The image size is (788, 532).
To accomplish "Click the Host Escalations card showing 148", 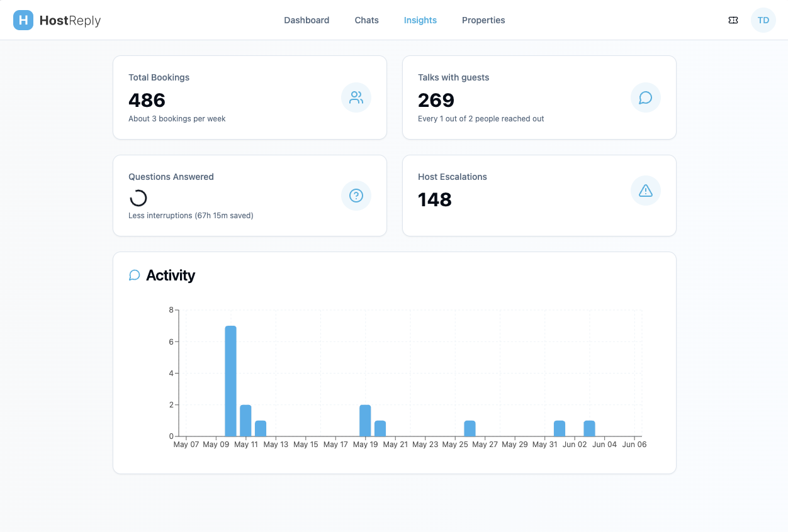I will (539, 196).
